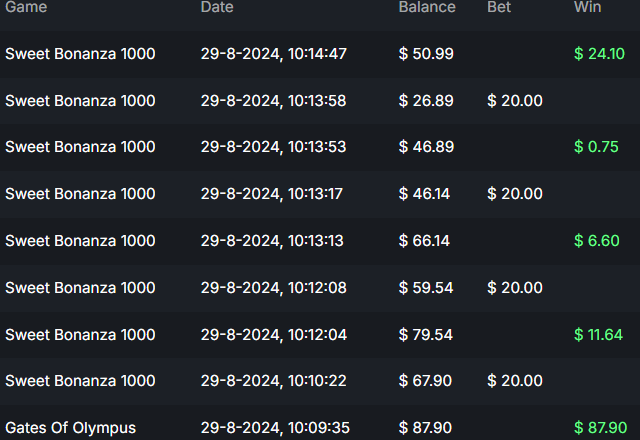This screenshot has height=440, width=640.
Task: Click the 10:10:22 date entry
Action: click(x=273, y=381)
